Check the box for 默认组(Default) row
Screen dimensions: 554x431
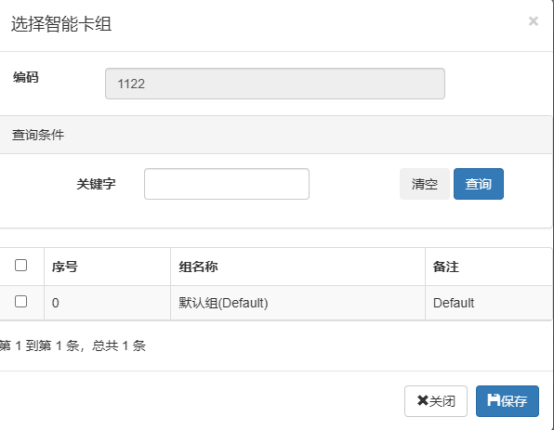tap(21, 301)
